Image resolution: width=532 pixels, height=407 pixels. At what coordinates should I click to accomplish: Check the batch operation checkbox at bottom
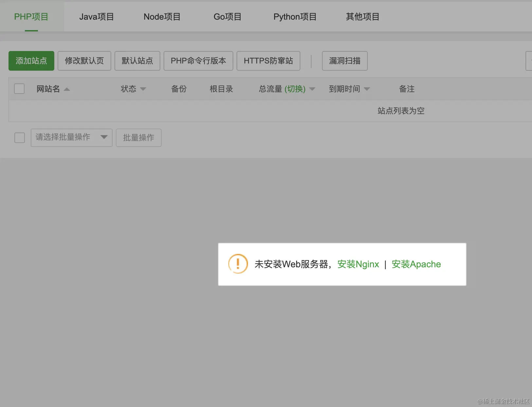pos(20,138)
